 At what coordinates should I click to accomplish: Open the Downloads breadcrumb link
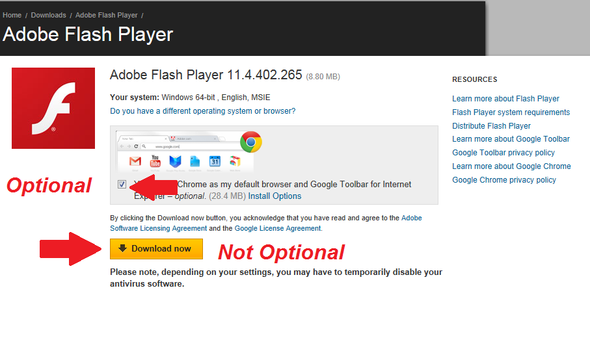click(x=49, y=16)
